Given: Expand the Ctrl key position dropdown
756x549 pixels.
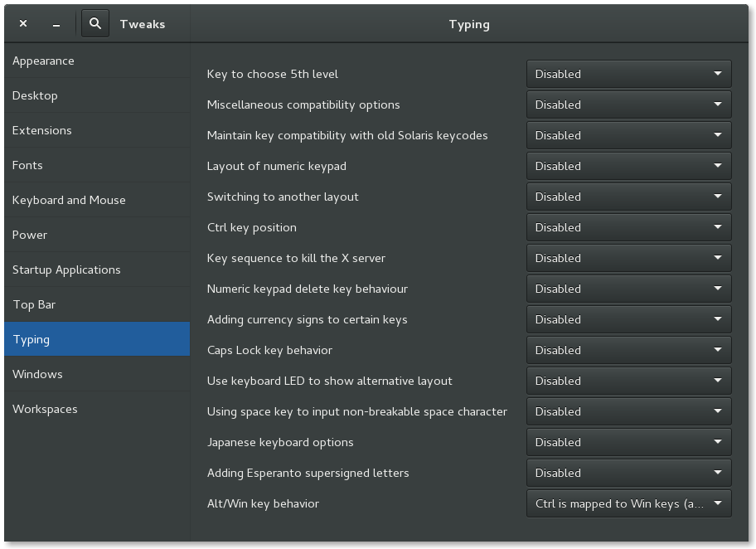Looking at the screenshot, I should [628, 228].
